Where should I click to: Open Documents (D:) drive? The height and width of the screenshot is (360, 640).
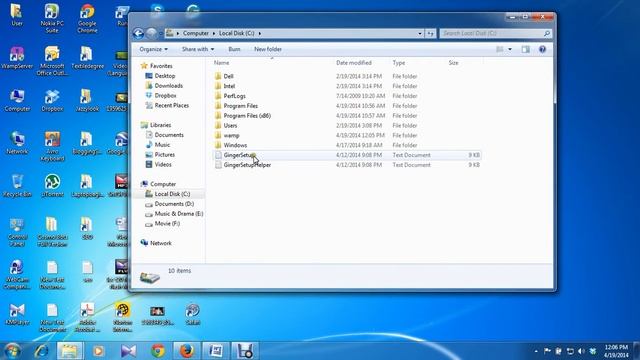pyautogui.click(x=174, y=204)
